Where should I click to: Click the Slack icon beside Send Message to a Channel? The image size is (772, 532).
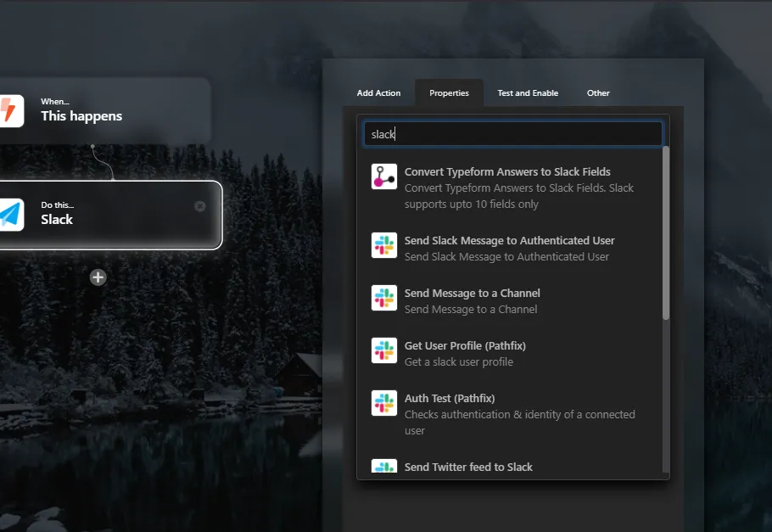tap(384, 298)
